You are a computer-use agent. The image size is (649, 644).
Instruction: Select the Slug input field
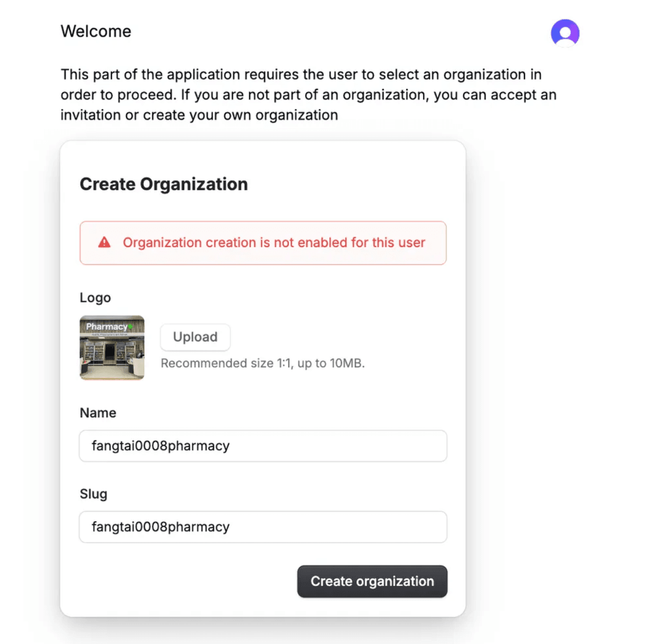click(263, 527)
